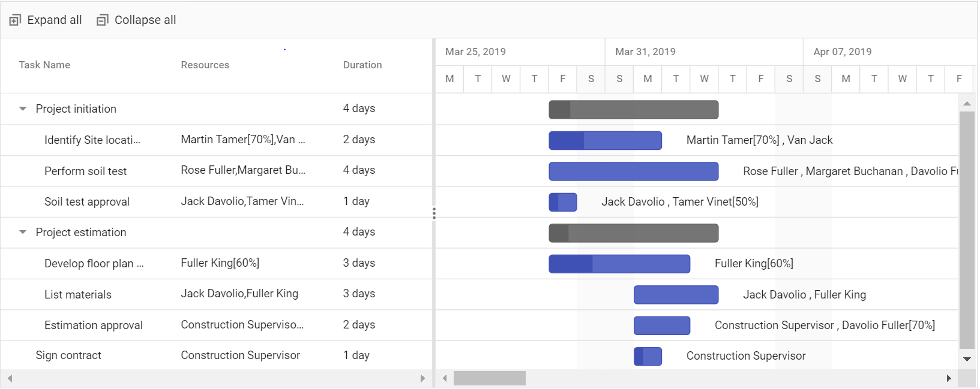Click the Expand all icon
Screen dimensions: 980x389
click(15, 20)
